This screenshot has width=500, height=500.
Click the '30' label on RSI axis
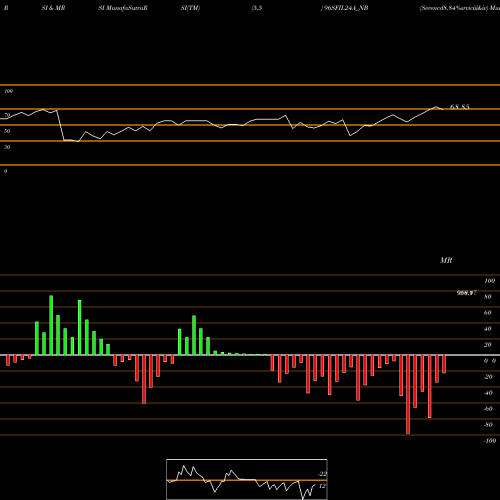[x=7, y=147]
